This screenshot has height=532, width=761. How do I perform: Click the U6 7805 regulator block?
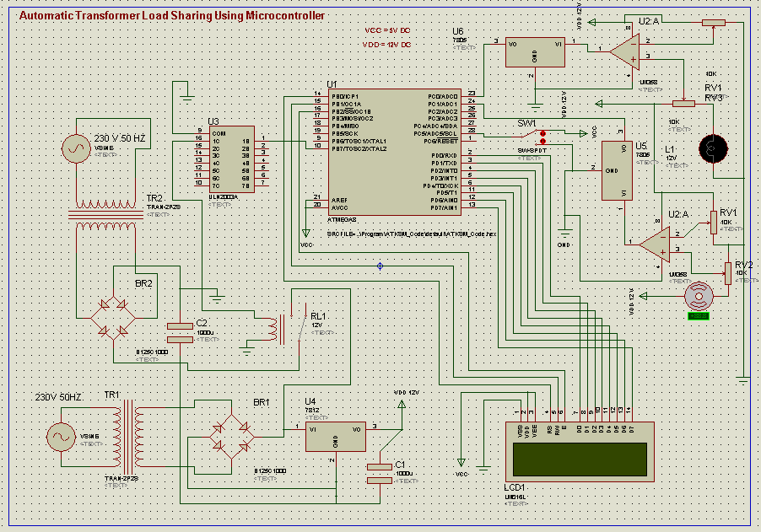coord(535,52)
